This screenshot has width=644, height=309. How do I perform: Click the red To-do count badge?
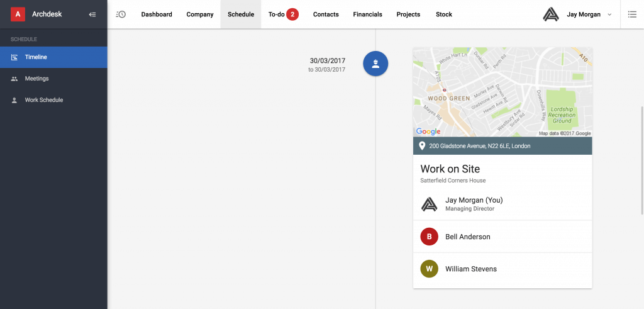coord(292,14)
